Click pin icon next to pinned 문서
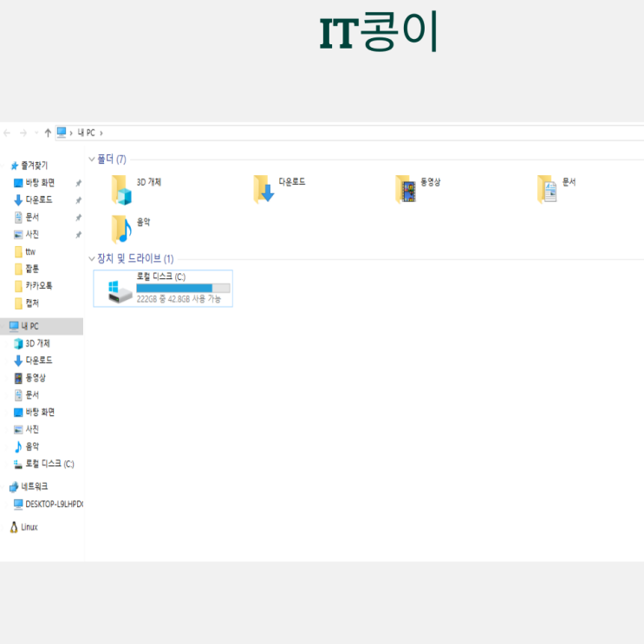644x644 pixels. (x=78, y=218)
